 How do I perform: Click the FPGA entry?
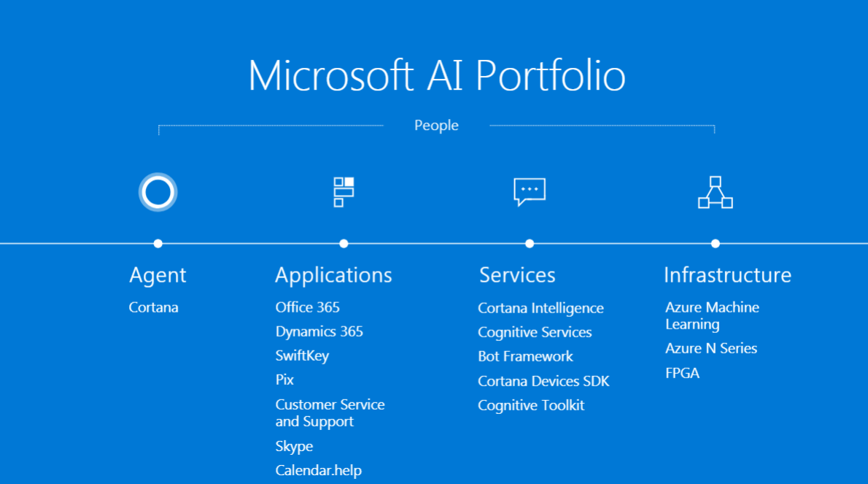(x=682, y=373)
